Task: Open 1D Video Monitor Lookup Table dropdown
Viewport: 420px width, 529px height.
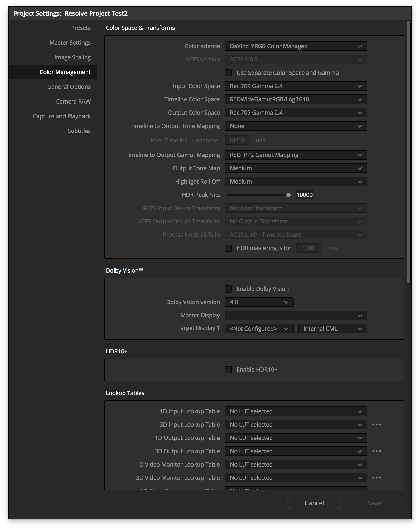Action: coord(296,464)
